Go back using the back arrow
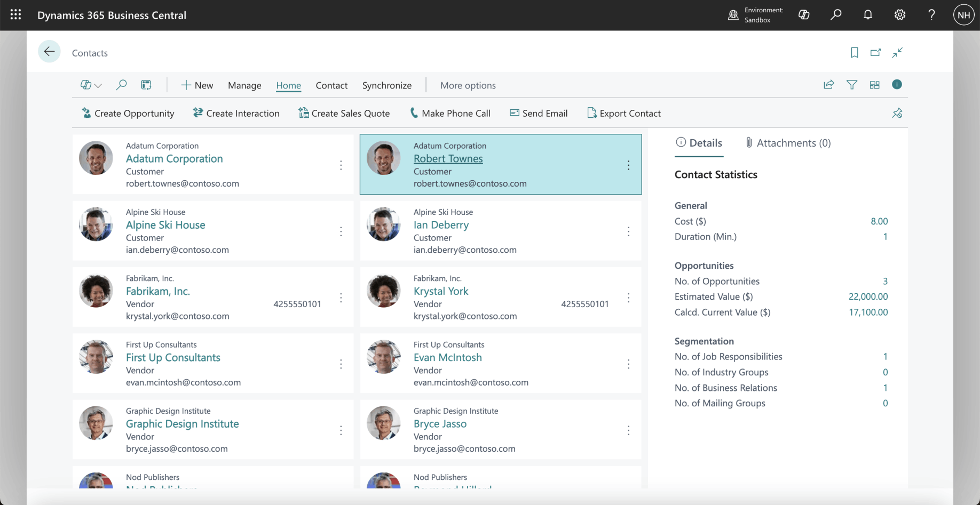Image resolution: width=980 pixels, height=505 pixels. [x=49, y=52]
